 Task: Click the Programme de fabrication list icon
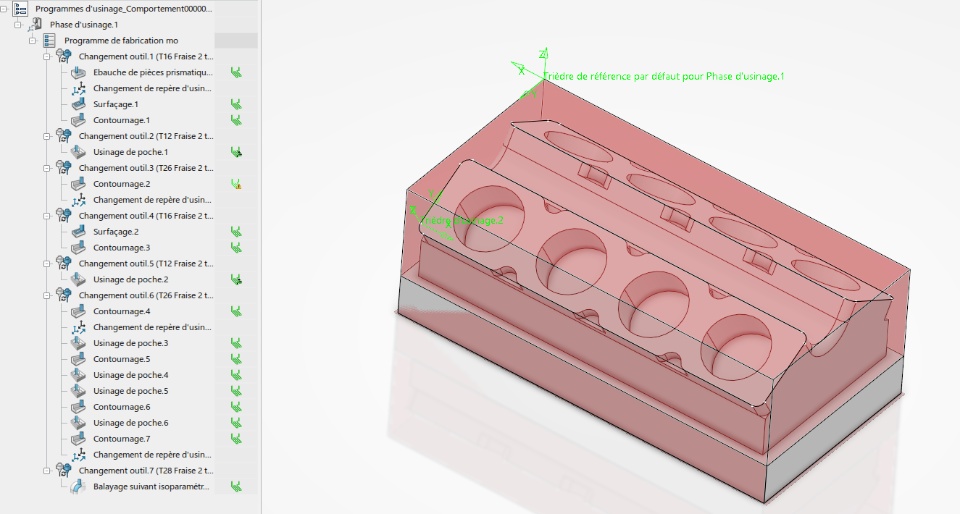pos(50,40)
